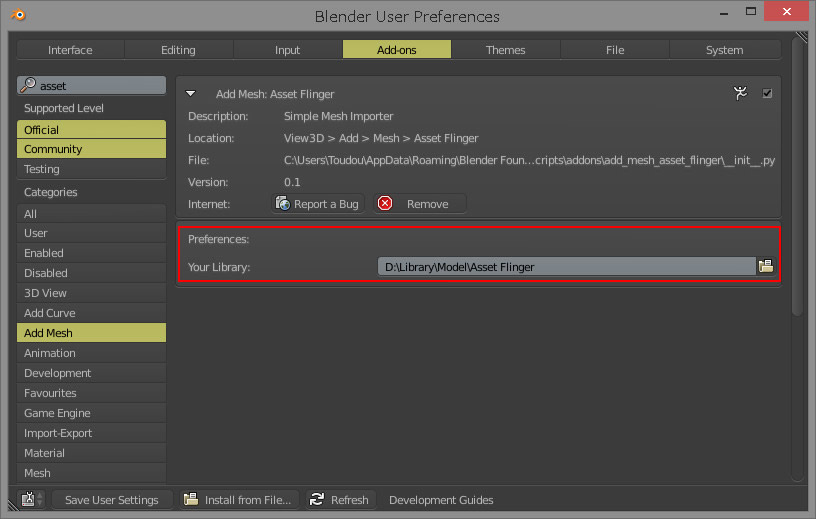Switch to the System tab
The height and width of the screenshot is (519, 816).
(724, 50)
